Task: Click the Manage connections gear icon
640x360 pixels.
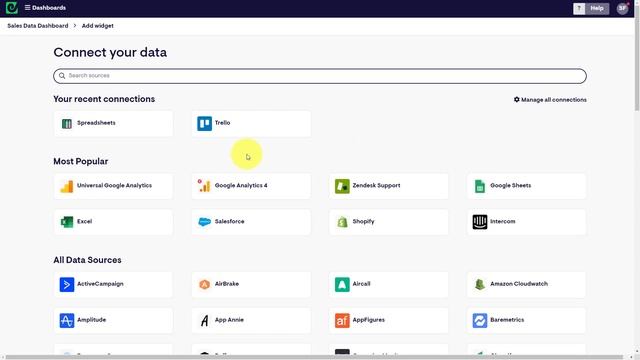Action: (517, 100)
